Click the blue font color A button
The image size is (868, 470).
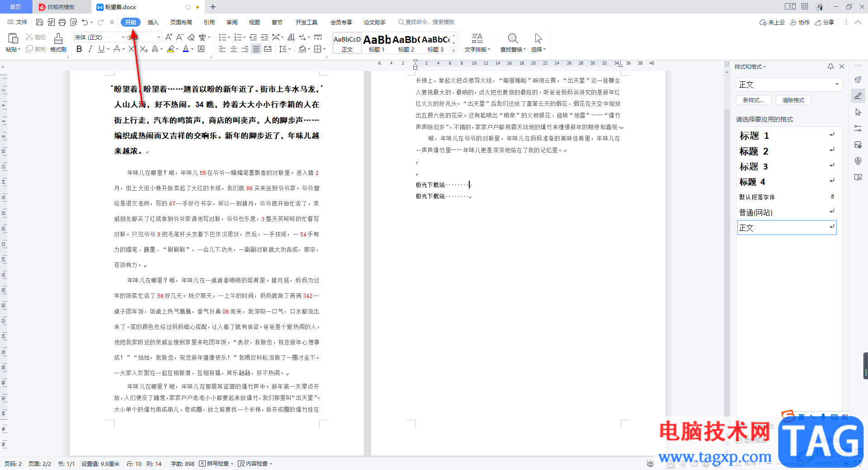point(185,49)
